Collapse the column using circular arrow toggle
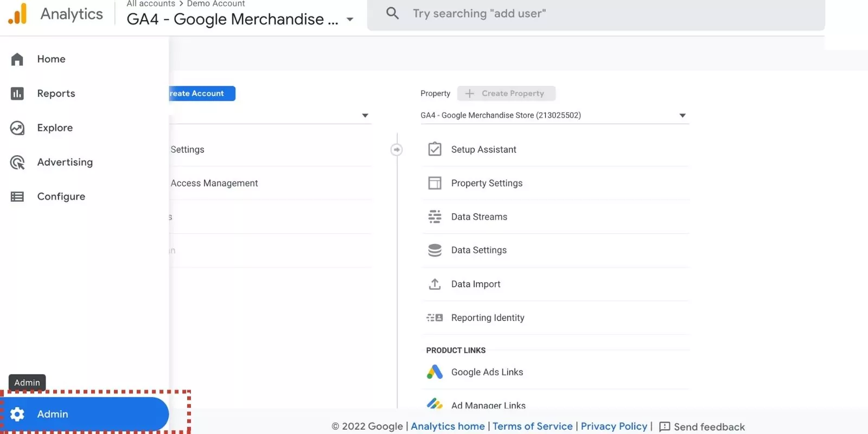Image resolution: width=868 pixels, height=434 pixels. pos(397,150)
